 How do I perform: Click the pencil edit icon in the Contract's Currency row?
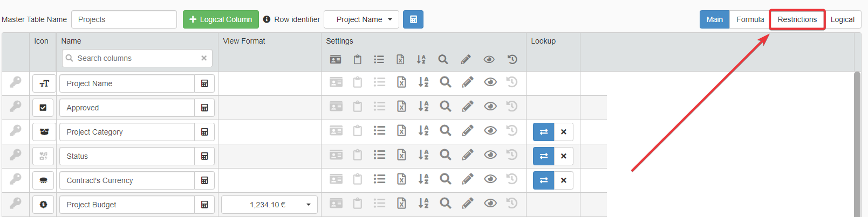468,179
